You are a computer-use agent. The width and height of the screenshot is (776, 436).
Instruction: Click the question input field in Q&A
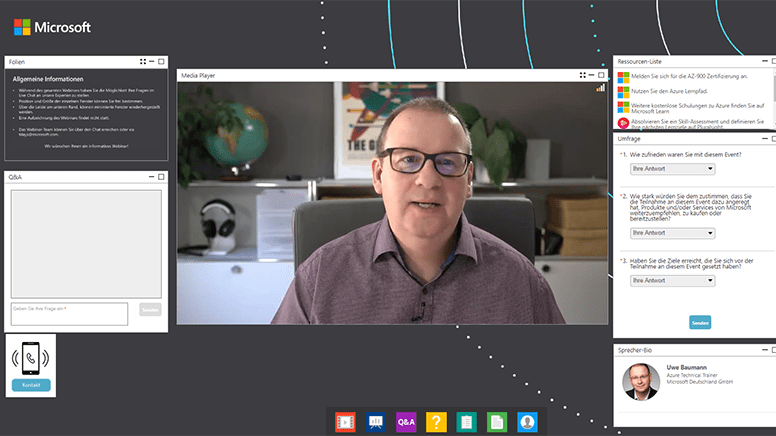69,313
